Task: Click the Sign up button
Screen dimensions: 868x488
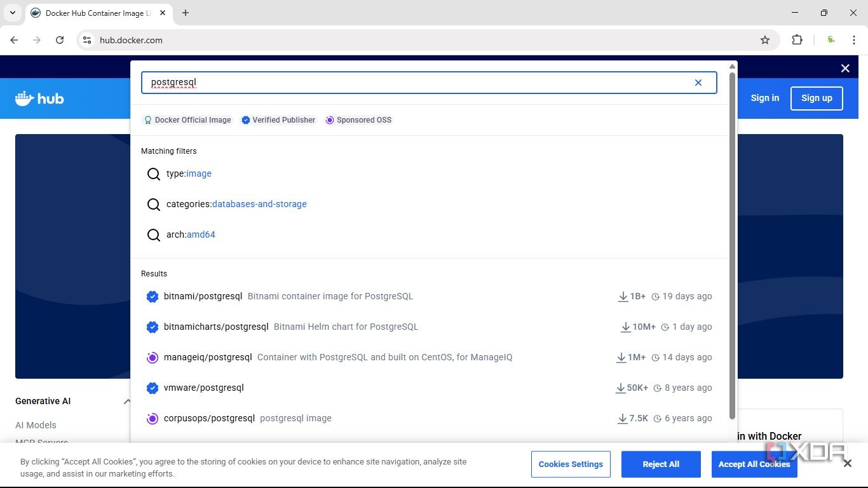Action: (x=817, y=98)
